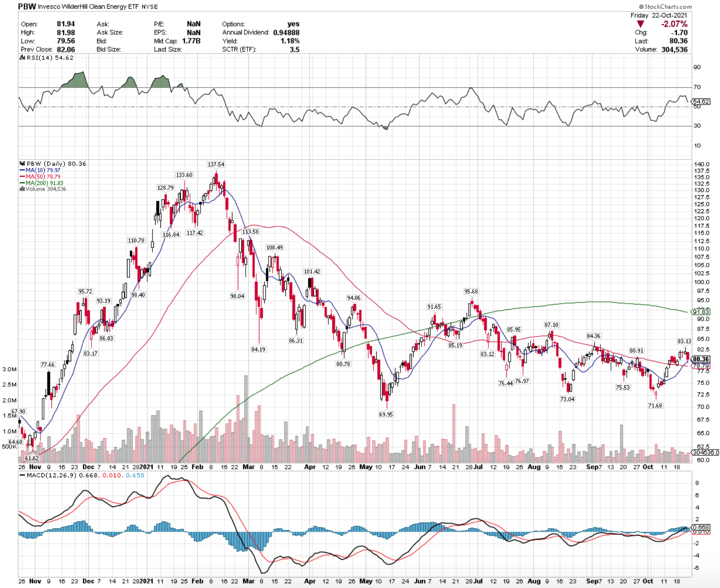This screenshot has height=588, width=720.
Task: Click the 108.49 price label
Action: (x=274, y=247)
